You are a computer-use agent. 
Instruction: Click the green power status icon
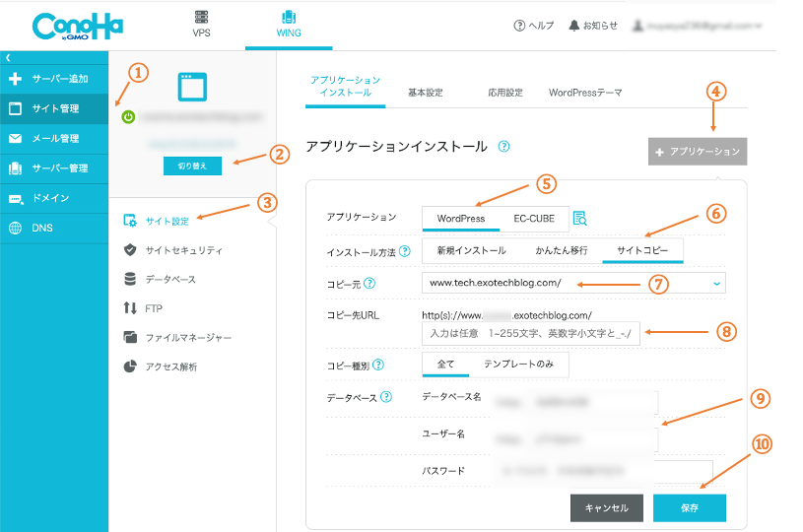[128, 117]
